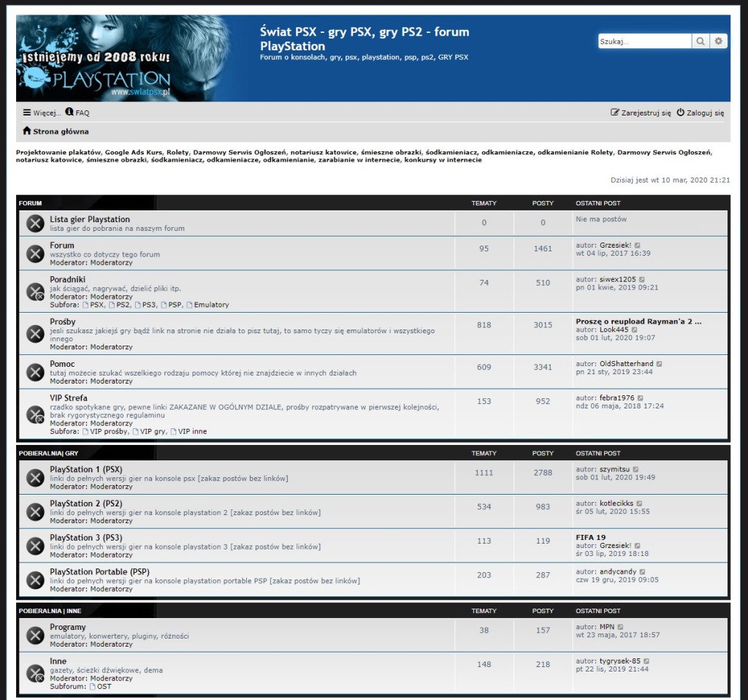Click Zaloguj się link
The height and width of the screenshot is (700, 748).
(701, 113)
